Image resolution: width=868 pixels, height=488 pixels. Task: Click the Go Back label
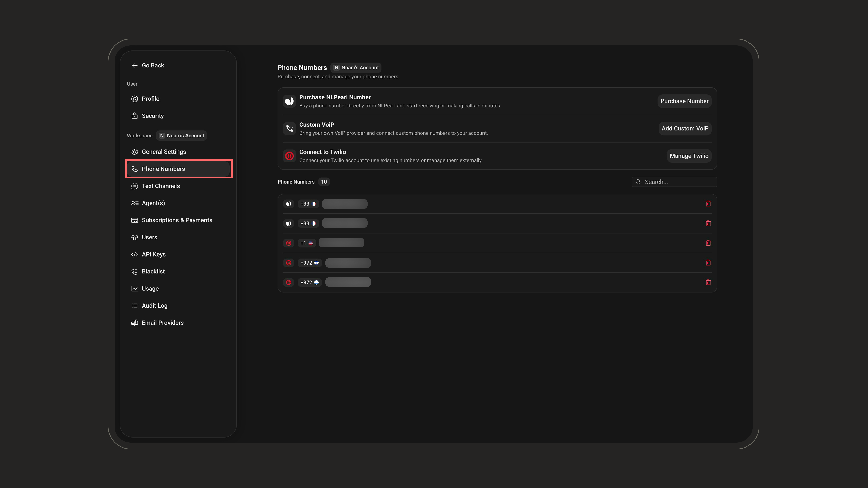[x=153, y=65]
